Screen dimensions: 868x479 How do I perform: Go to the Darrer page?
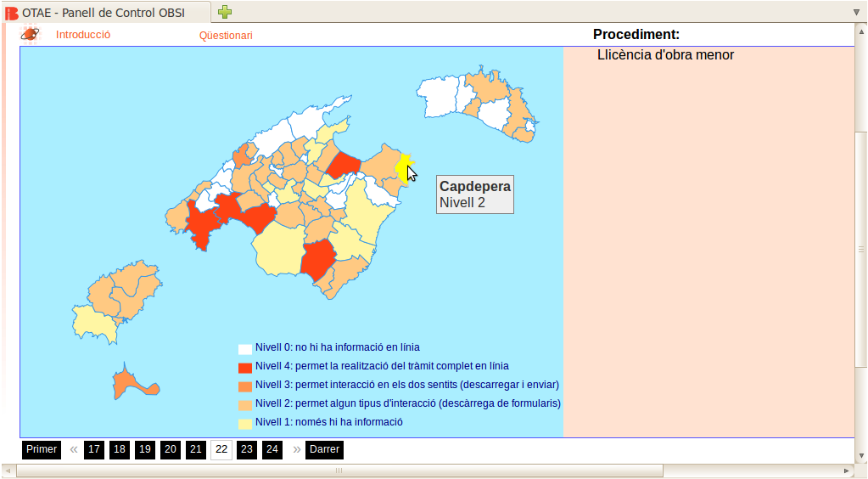(x=324, y=449)
